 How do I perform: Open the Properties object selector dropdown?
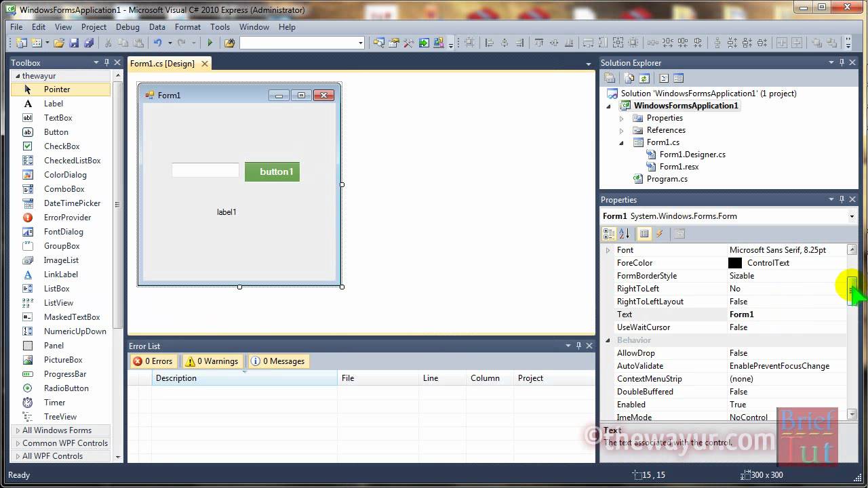(852, 216)
